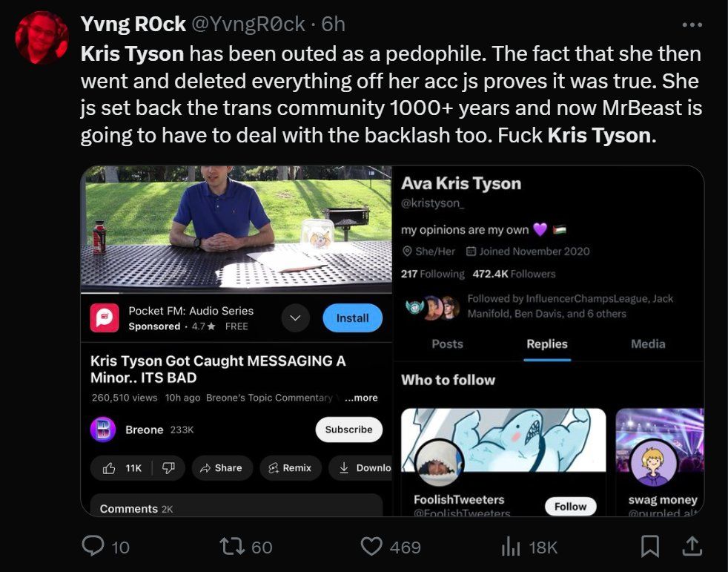
Task: Switch to the Posts tab
Action: 447,344
